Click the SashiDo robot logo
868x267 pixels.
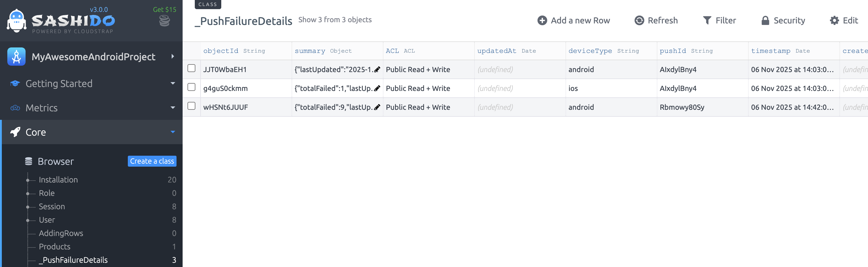click(16, 21)
